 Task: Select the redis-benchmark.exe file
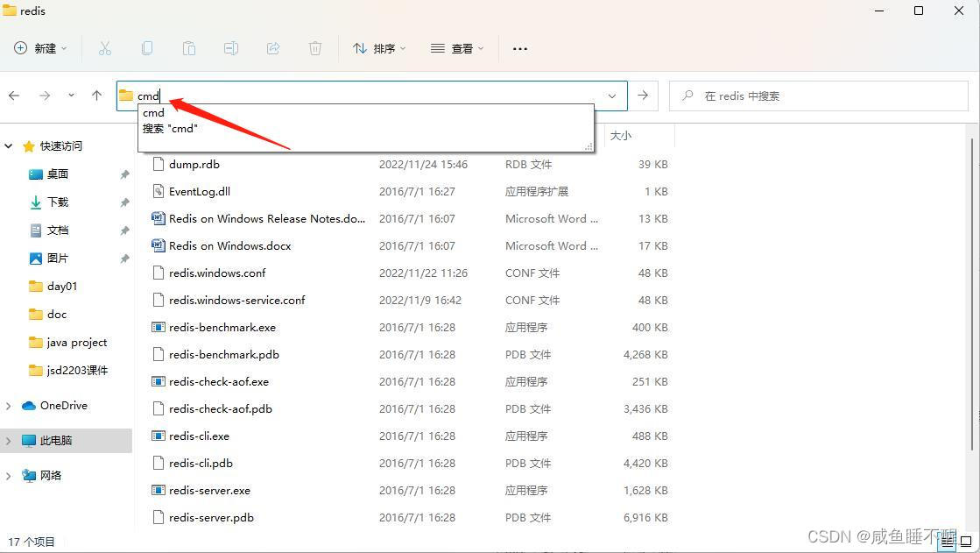pyautogui.click(x=222, y=327)
